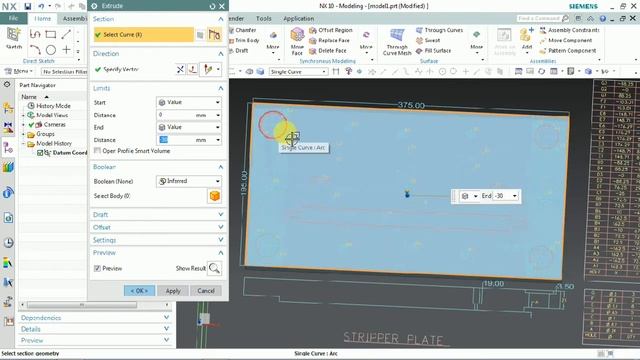Select the Line sketch tool
640x360 pixels.
coord(66,35)
